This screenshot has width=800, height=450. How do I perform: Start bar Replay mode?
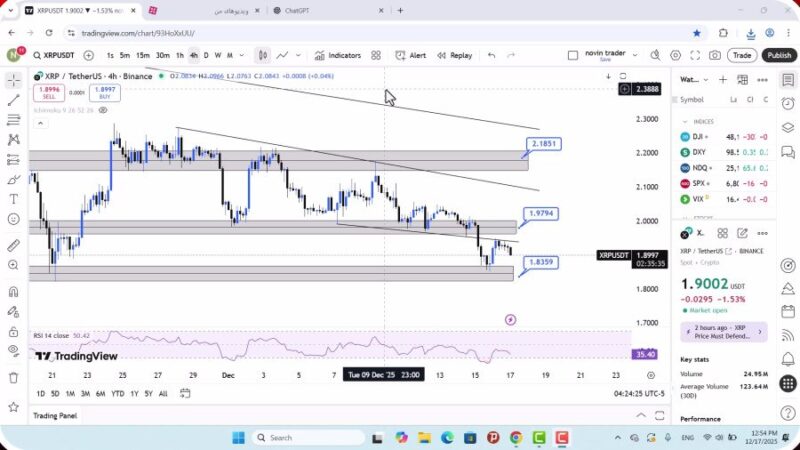click(x=454, y=56)
